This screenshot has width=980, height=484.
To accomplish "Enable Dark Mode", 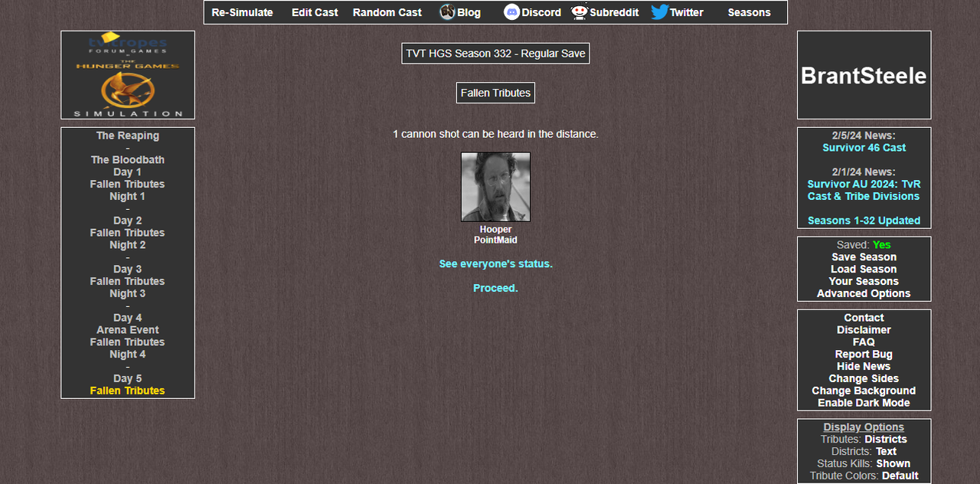I will coord(864,403).
